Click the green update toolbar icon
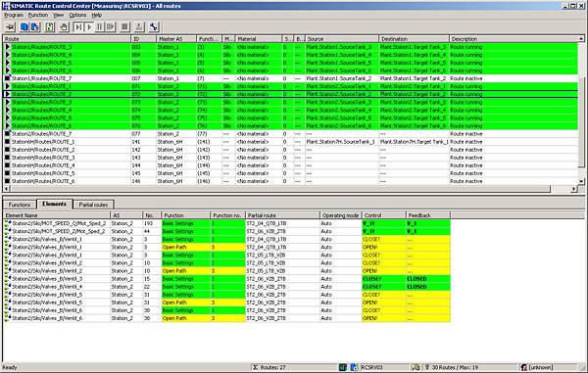Viewport: 588px width, 373px height. 50,27
